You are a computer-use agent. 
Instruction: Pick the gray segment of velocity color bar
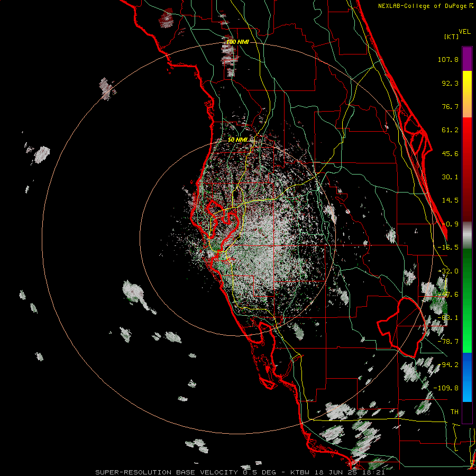[467, 235]
